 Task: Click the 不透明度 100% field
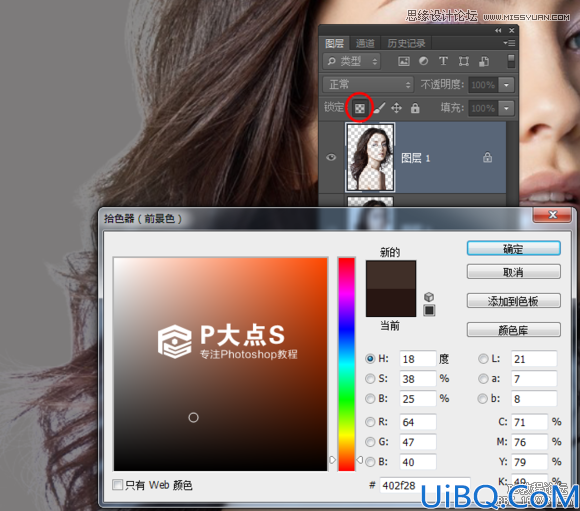[483, 85]
